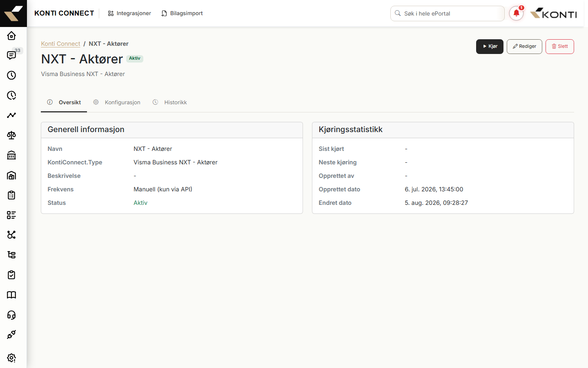
Task: Open messages icon with 33 badge
Action: pos(11,55)
